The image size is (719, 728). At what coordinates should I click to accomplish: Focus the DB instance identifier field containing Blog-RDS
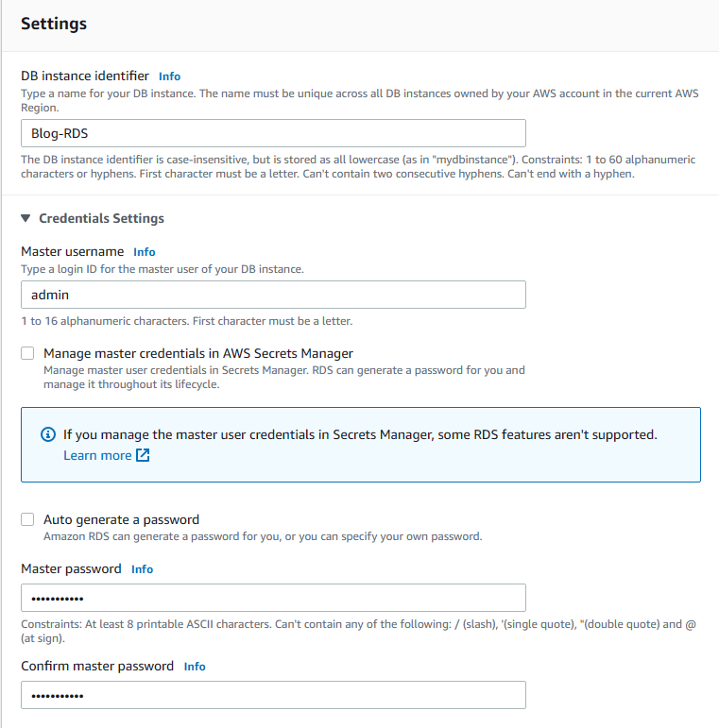pyautogui.click(x=273, y=133)
